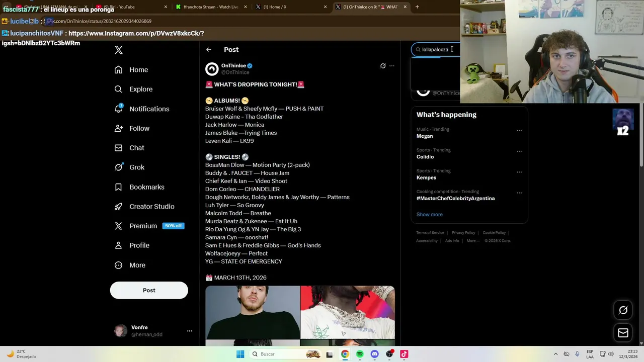Viewport: 644px width, 362px height.
Task: Open the OnThinIce profile avatar
Action: (x=212, y=69)
